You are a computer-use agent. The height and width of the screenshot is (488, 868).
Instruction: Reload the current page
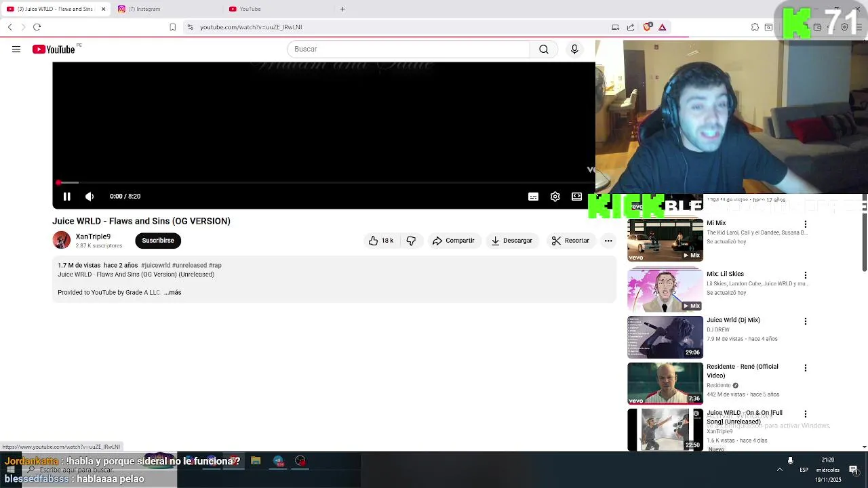(37, 27)
